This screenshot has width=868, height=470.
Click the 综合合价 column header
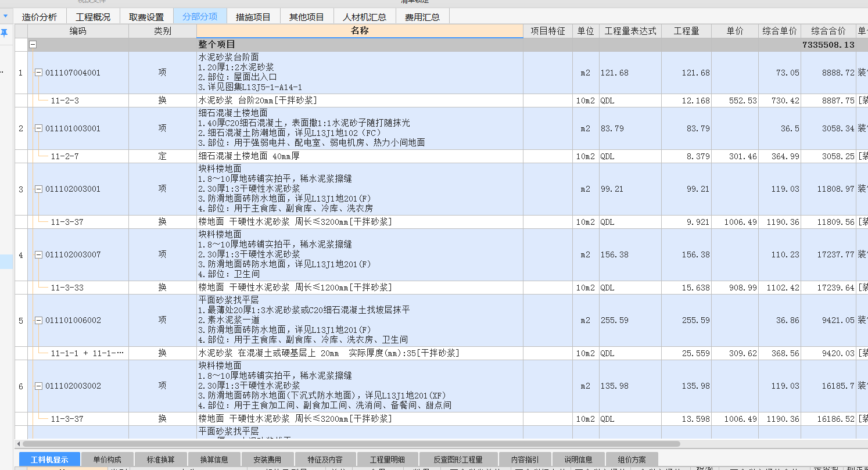point(828,31)
